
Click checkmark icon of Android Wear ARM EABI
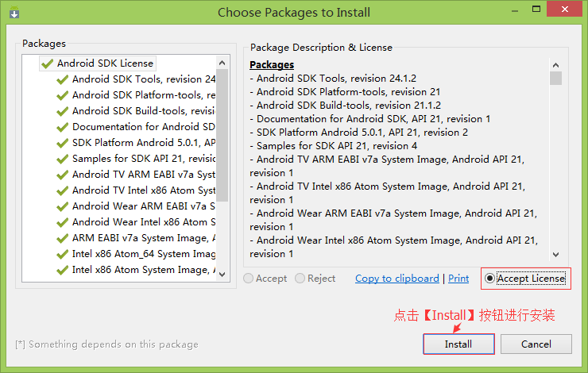(x=62, y=206)
